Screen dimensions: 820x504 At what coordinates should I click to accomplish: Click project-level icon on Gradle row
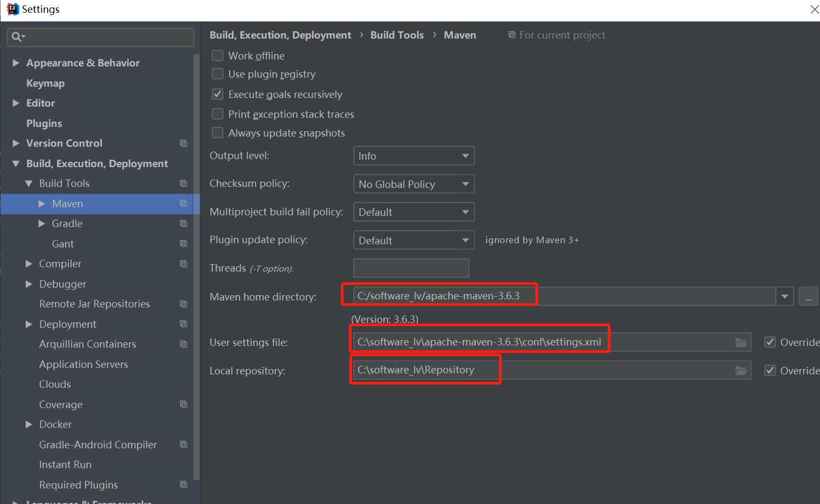coord(184,224)
